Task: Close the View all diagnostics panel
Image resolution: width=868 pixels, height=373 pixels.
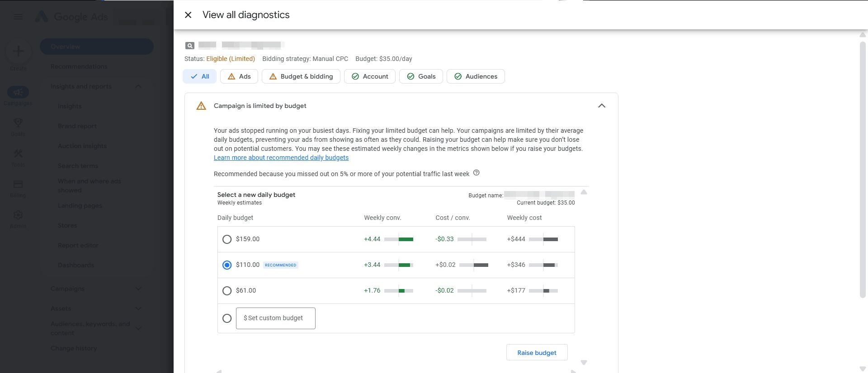Action: tap(188, 15)
